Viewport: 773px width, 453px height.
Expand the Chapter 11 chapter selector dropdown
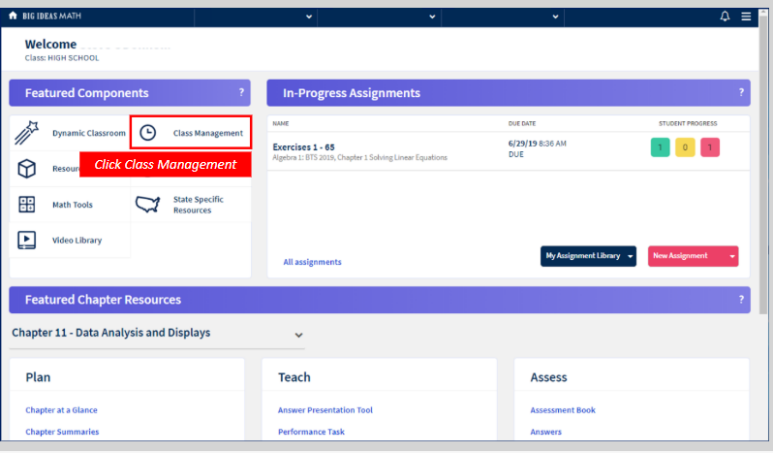pos(298,334)
